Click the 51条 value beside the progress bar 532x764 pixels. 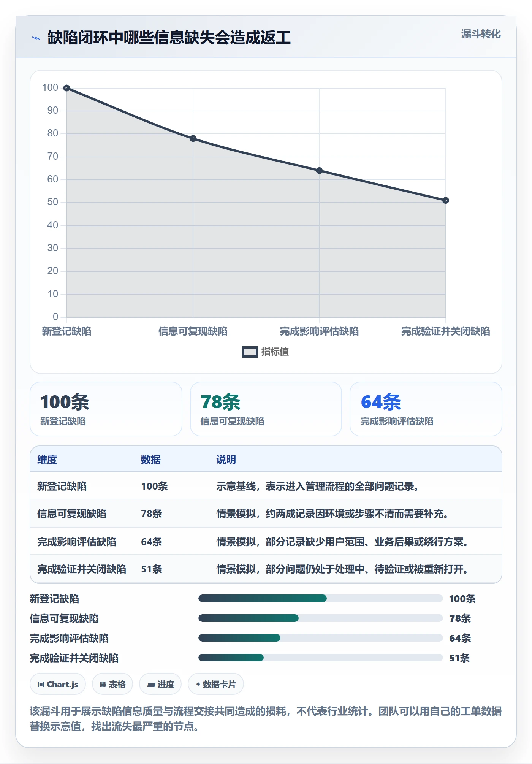pos(459,658)
